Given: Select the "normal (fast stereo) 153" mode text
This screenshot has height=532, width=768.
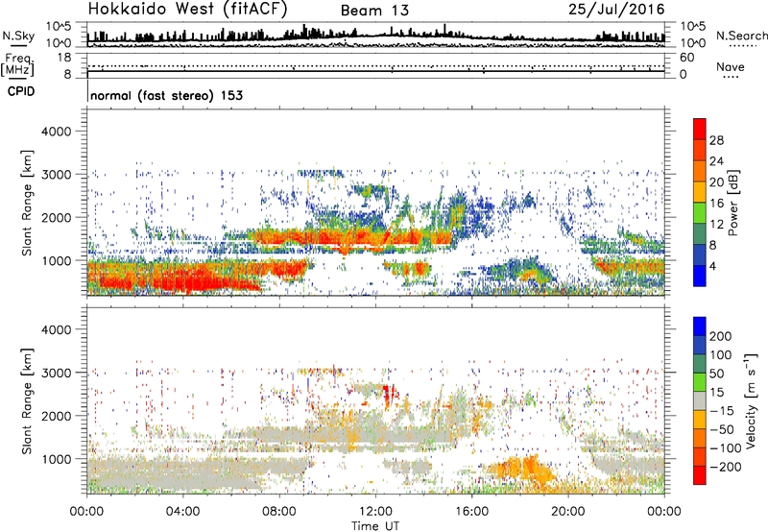Looking at the screenshot, I should click(x=166, y=95).
